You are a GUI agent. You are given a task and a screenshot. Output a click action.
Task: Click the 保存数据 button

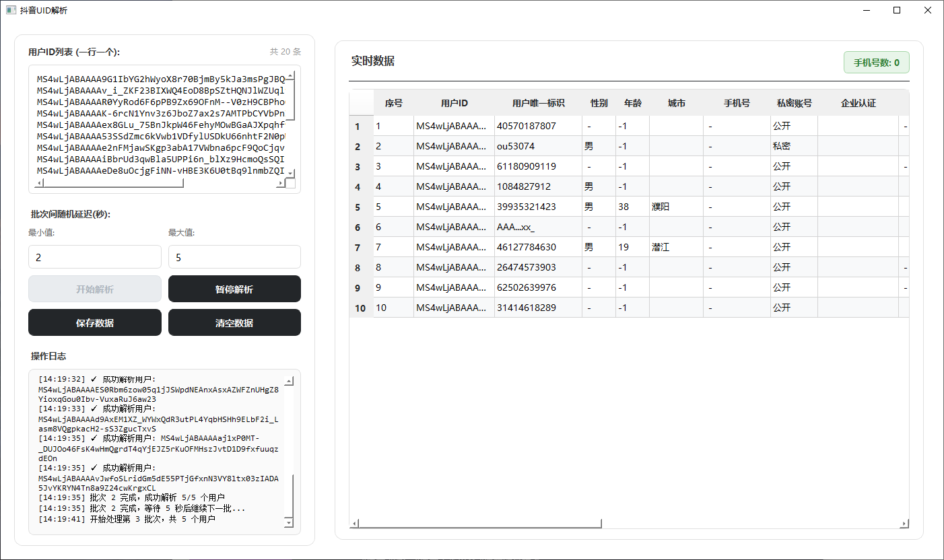95,322
